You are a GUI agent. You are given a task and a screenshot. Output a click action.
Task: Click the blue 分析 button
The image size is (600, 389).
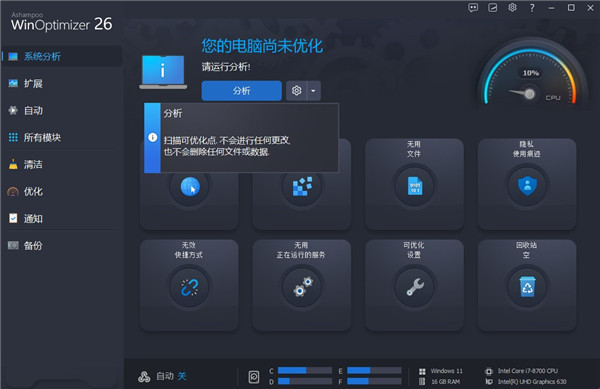pos(241,91)
